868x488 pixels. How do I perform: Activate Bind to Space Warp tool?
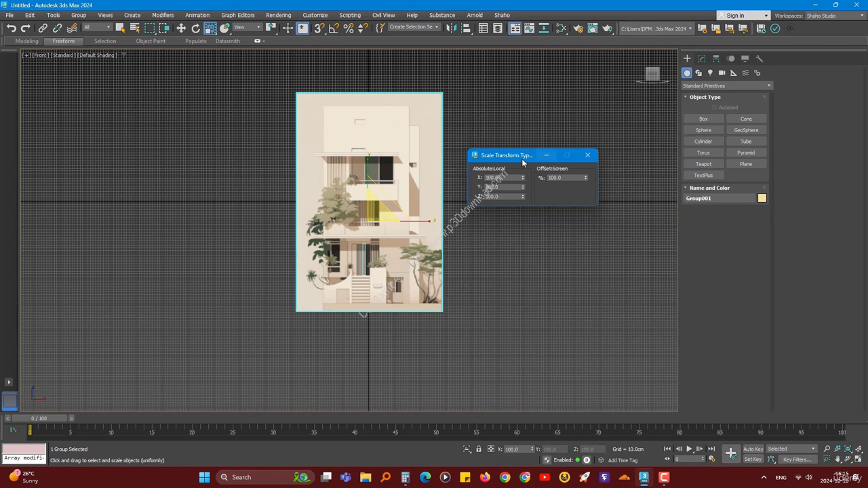point(72,28)
